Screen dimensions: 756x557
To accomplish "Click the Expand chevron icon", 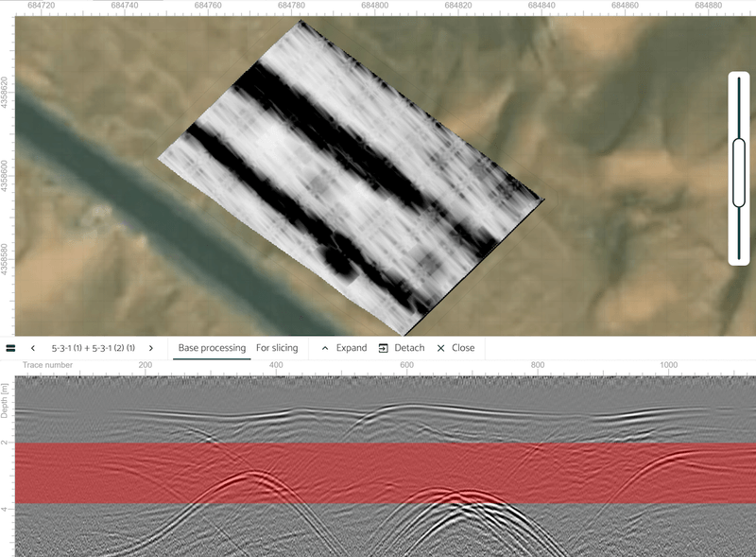I will point(325,348).
